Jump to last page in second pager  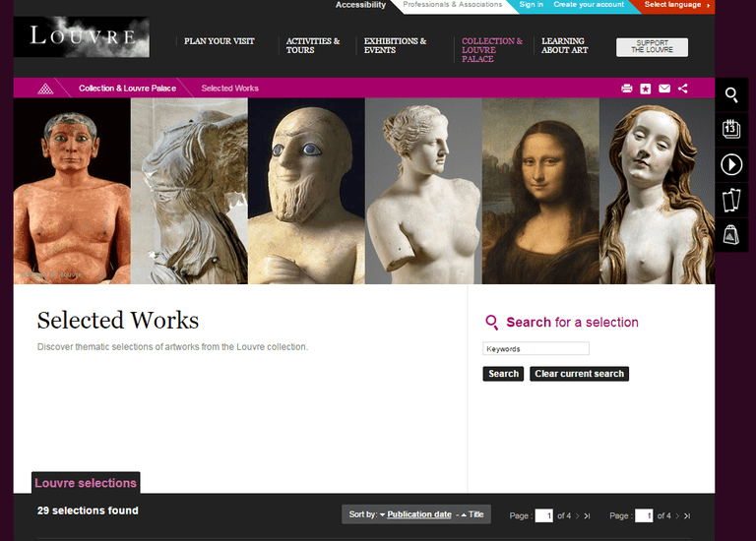pyautogui.click(x=687, y=516)
